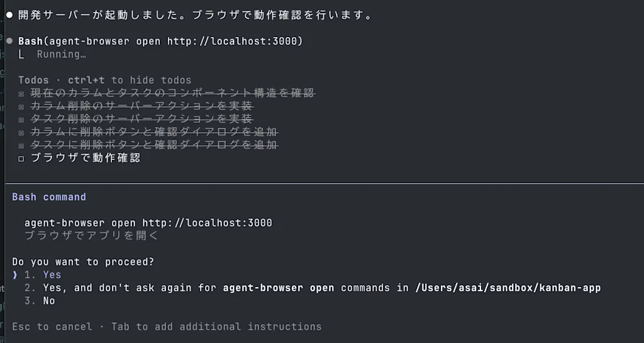Click checked box for カラム削除のサーバーアクション todo

coord(21,107)
